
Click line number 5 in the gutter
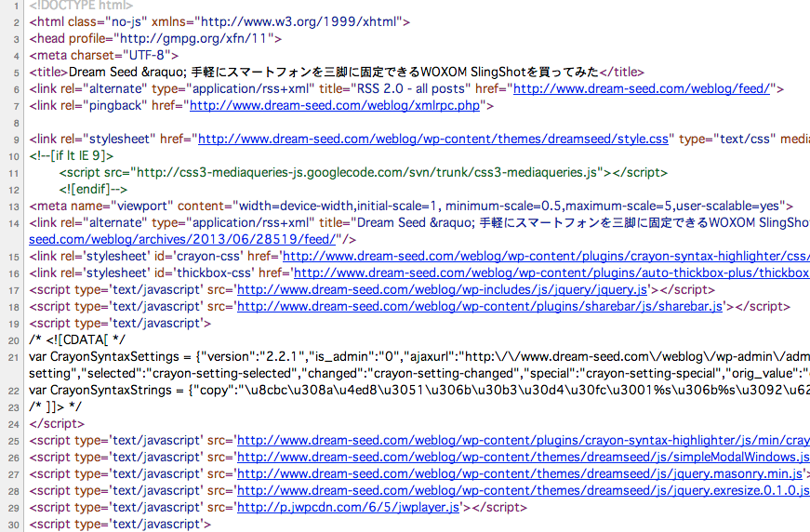coord(16,73)
